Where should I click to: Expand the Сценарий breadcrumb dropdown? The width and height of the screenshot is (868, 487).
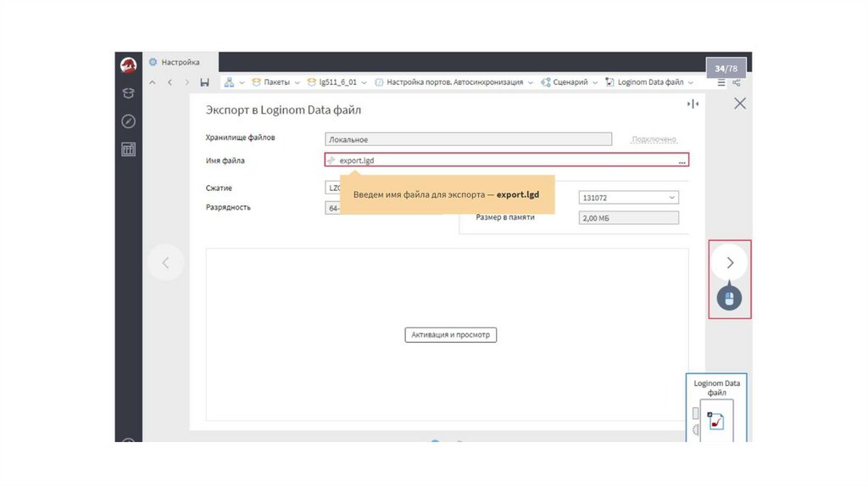point(595,82)
